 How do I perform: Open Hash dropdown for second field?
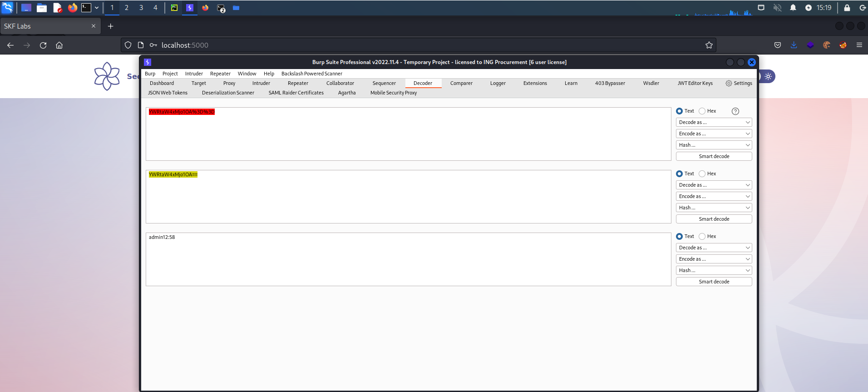pyautogui.click(x=714, y=208)
